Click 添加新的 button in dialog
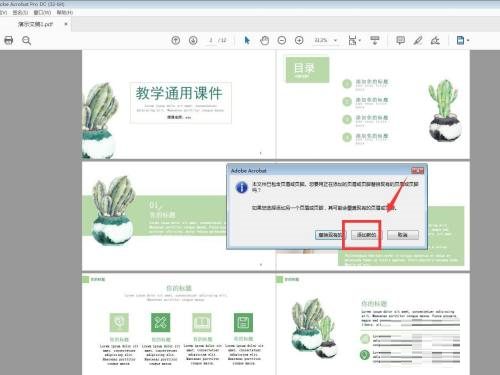 pyautogui.click(x=366, y=235)
